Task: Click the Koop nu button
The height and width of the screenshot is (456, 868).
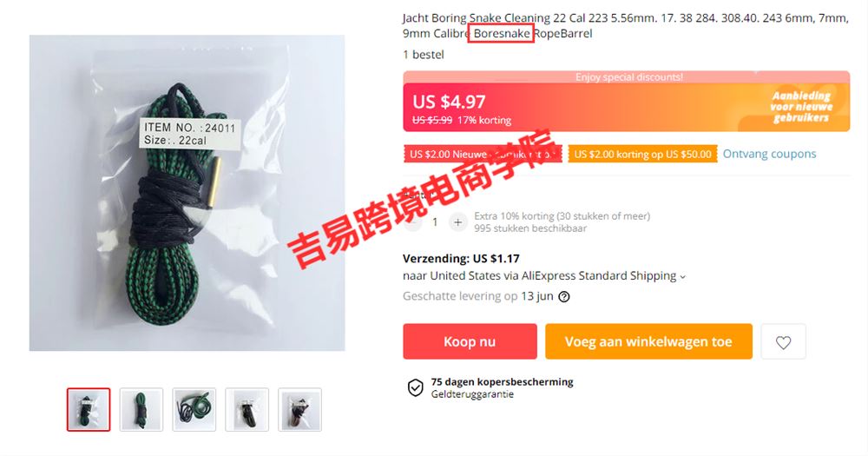Action: 470,341
